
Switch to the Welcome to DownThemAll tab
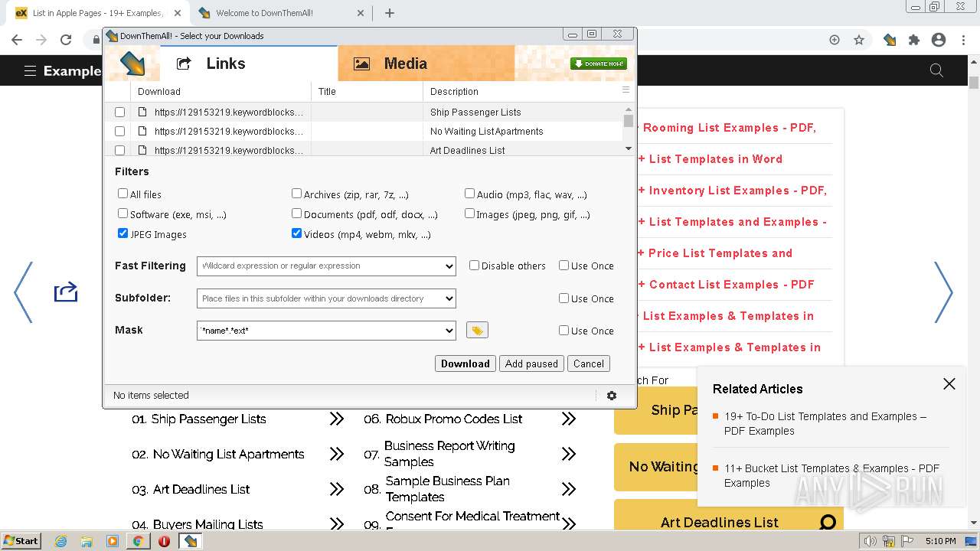(x=279, y=13)
